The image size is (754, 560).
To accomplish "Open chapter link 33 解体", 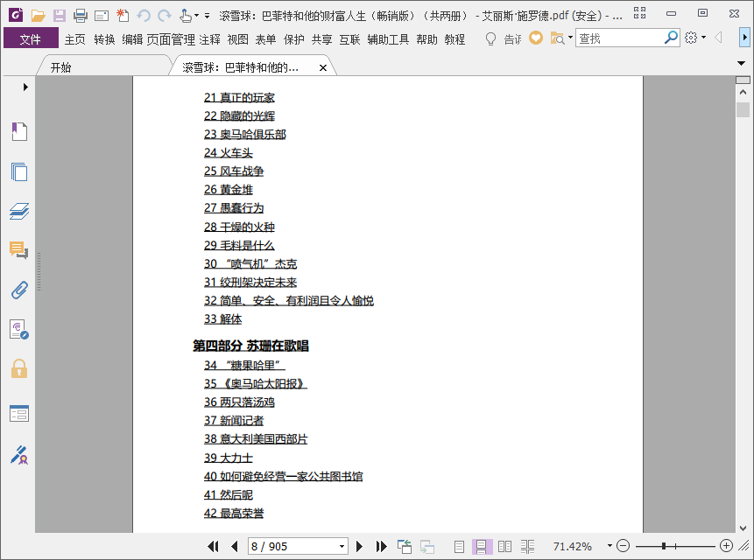I will 222,318.
